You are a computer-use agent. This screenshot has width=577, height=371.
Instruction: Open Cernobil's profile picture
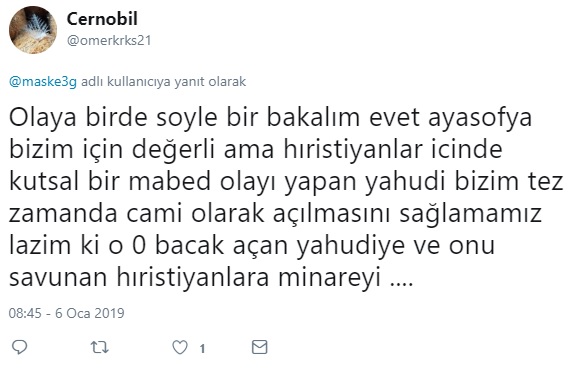(33, 29)
